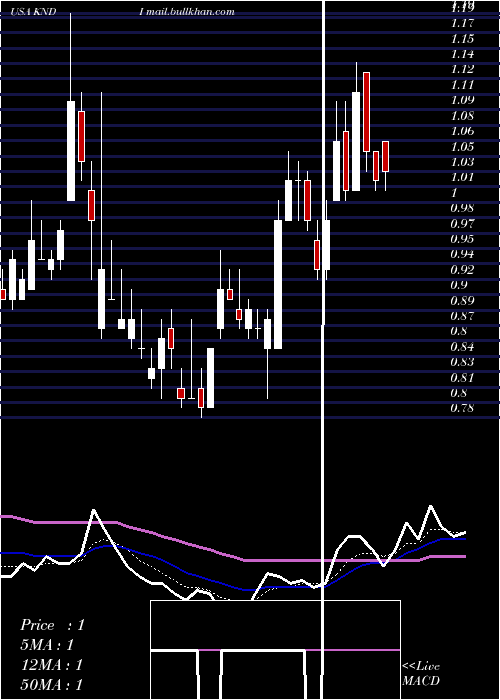Screen dimensions: 500x700
Task: Click the Price : 1 readout
Action: pos(52,625)
